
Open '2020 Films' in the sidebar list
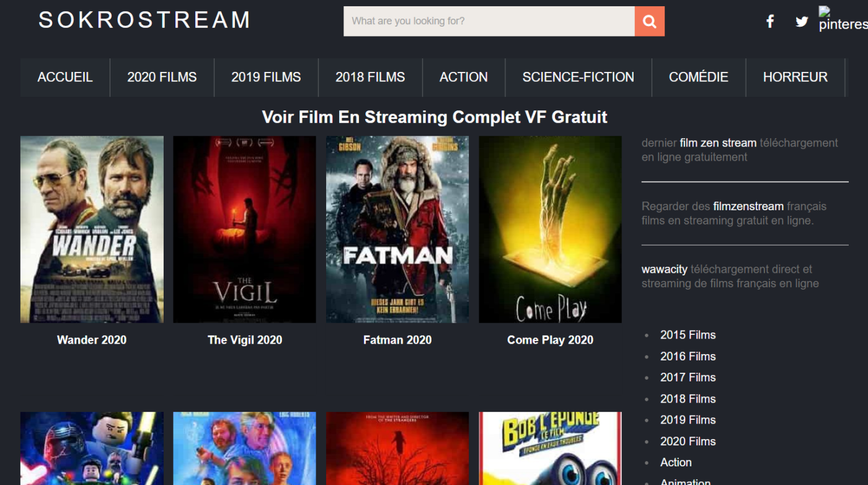(x=688, y=441)
